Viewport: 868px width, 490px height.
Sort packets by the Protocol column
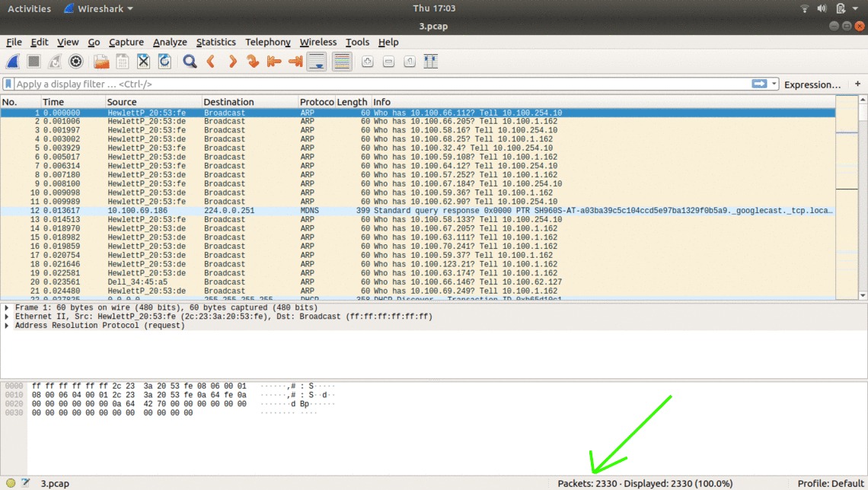click(x=317, y=102)
